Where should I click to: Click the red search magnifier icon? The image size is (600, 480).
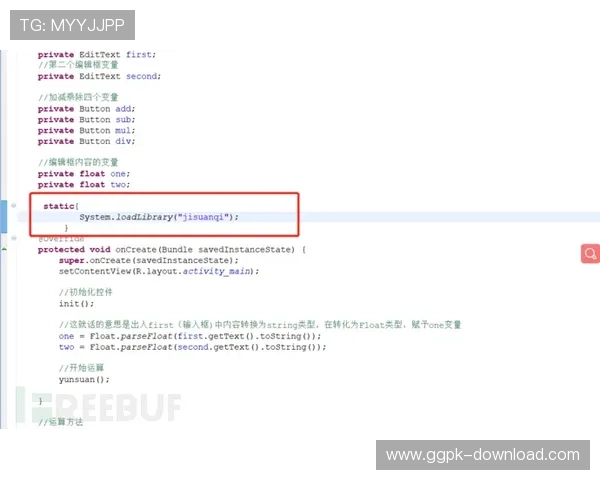(x=590, y=254)
